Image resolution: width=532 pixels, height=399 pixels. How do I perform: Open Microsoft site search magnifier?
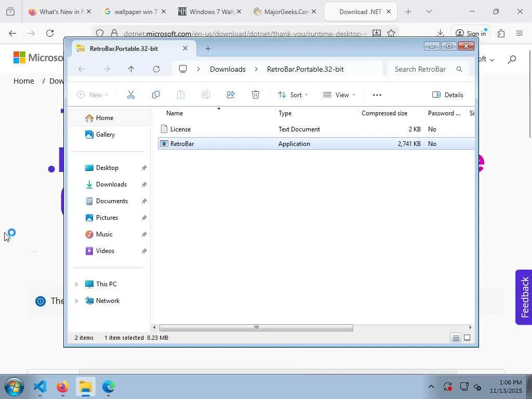512,59
